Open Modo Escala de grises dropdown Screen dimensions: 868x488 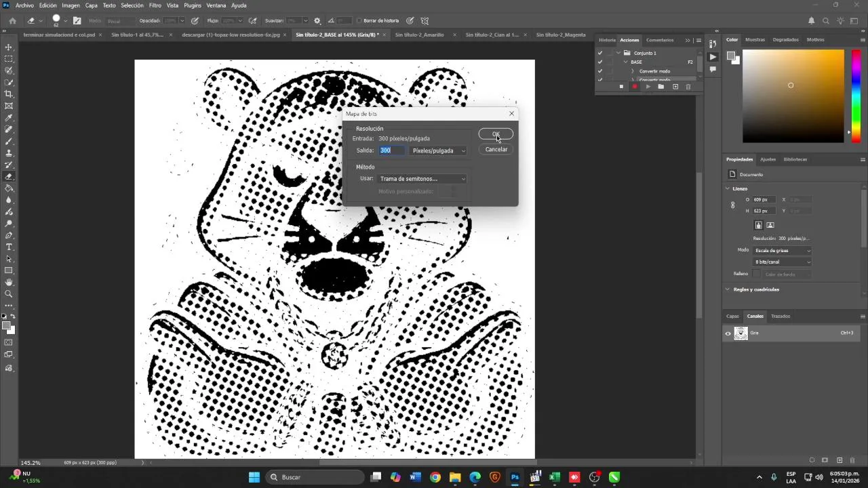(x=783, y=251)
